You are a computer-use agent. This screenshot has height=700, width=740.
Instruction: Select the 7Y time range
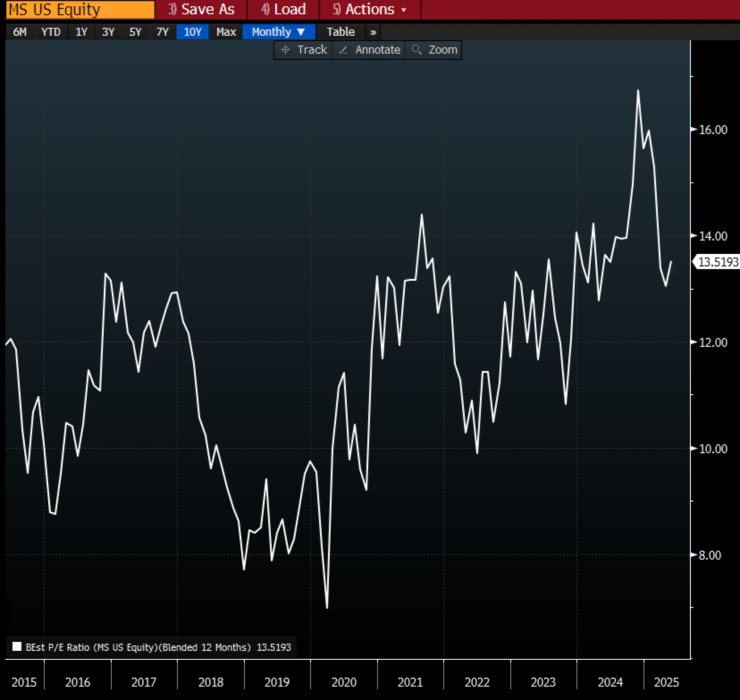tap(162, 32)
